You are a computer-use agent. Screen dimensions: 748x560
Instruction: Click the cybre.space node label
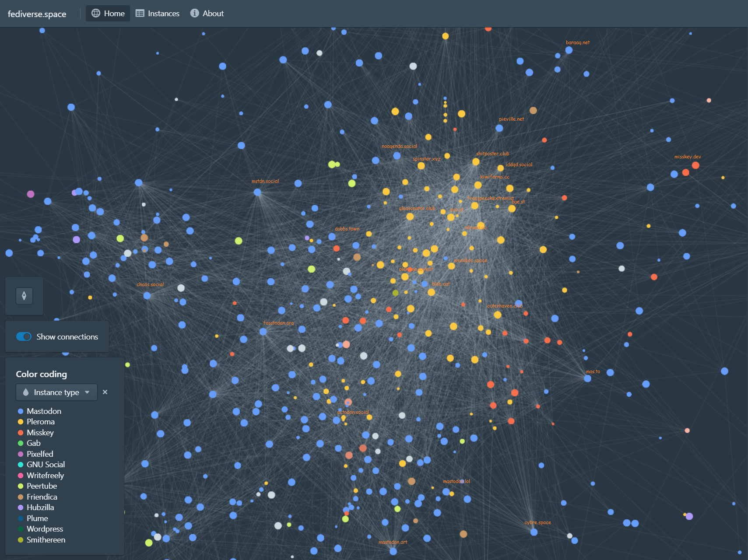[x=537, y=522]
